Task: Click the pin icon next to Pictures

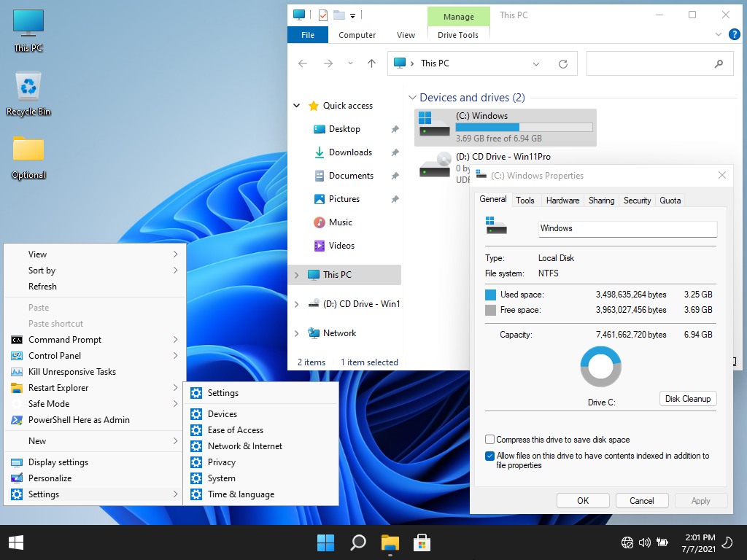Action: (395, 199)
